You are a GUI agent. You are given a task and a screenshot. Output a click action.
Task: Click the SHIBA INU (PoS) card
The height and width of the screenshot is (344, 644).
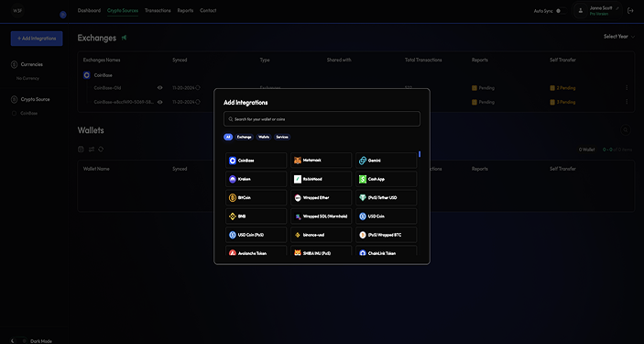[x=322, y=250]
